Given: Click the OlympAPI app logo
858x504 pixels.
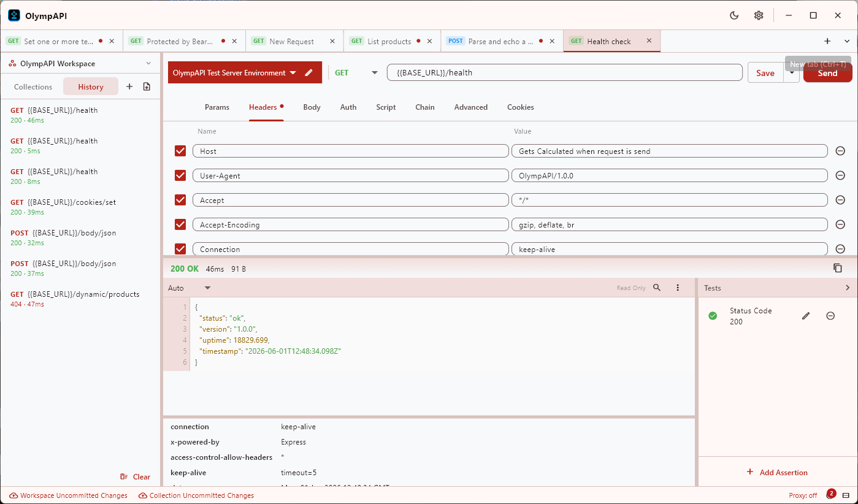Looking at the screenshot, I should coord(14,15).
